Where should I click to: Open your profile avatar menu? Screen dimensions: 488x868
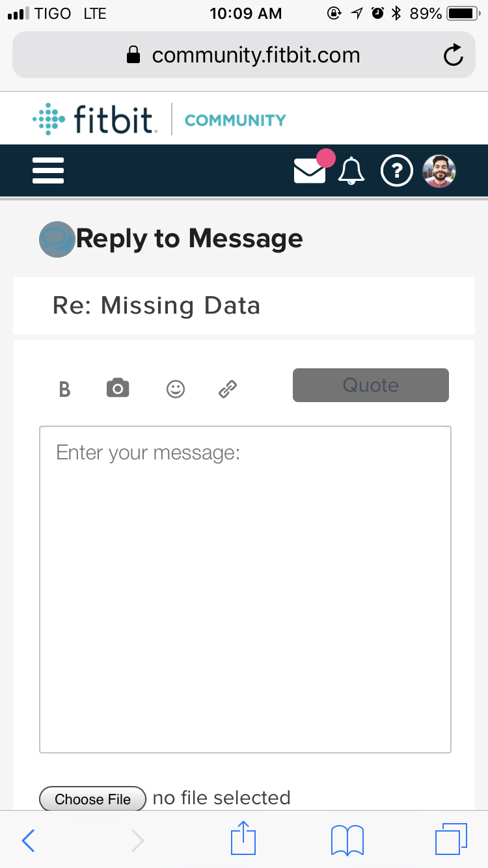point(439,170)
